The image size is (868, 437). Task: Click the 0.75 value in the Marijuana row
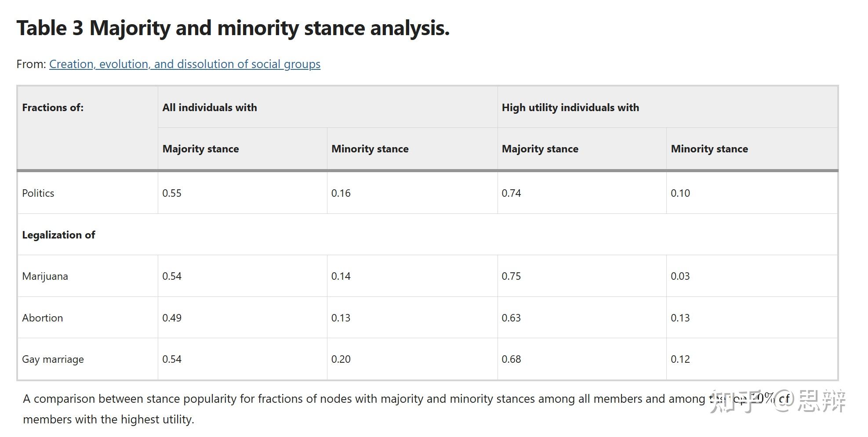[x=511, y=276]
